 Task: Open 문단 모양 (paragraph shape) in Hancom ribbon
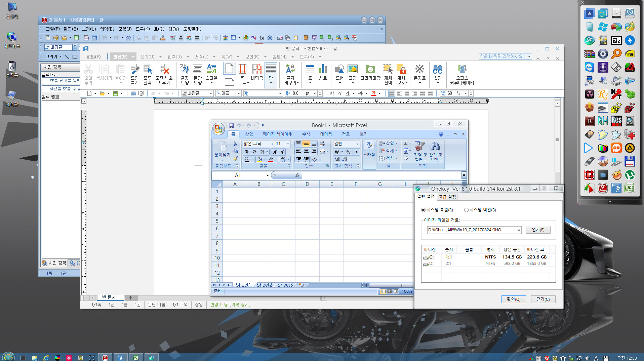coord(198,74)
